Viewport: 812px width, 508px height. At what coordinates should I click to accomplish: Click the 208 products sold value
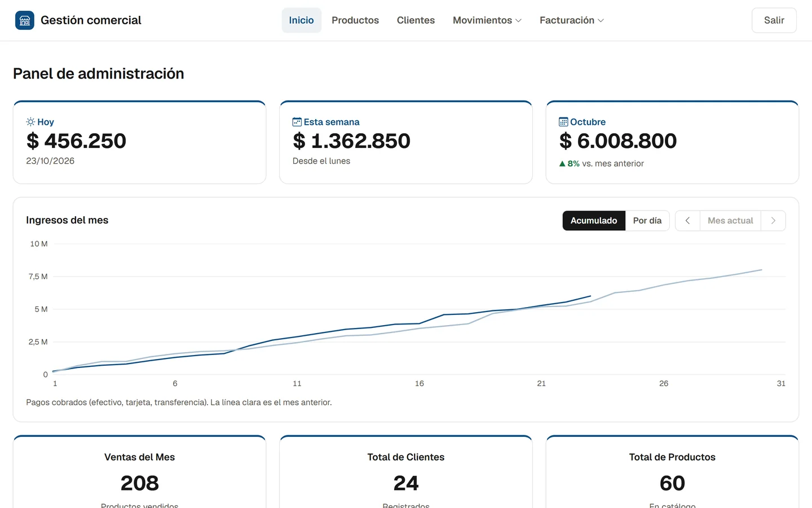point(140,483)
